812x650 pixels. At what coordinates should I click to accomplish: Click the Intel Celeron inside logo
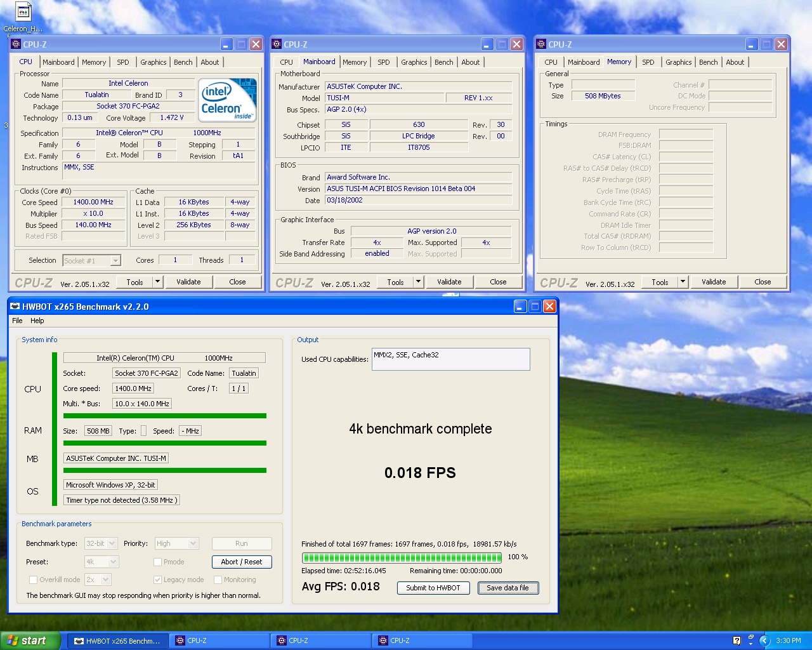coord(228,100)
